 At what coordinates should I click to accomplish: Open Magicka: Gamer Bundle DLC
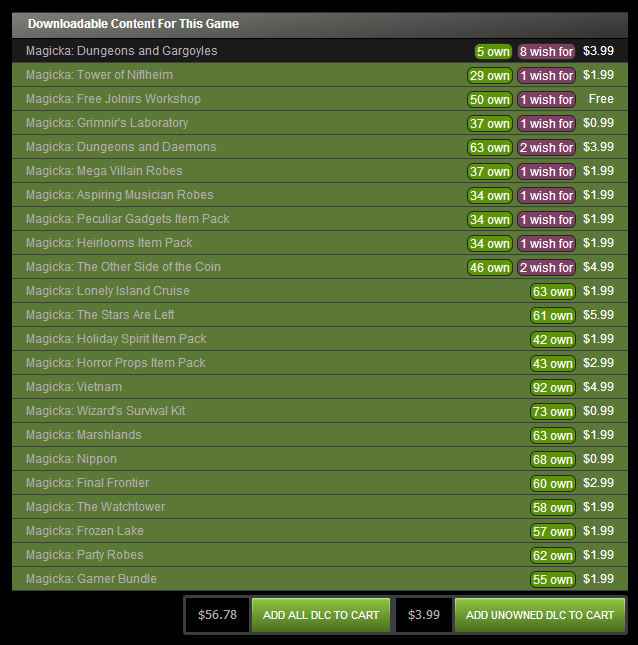tap(320, 579)
